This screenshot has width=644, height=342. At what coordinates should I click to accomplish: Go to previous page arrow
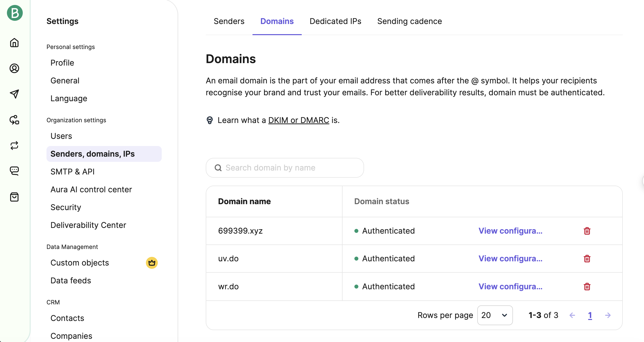coord(572,315)
